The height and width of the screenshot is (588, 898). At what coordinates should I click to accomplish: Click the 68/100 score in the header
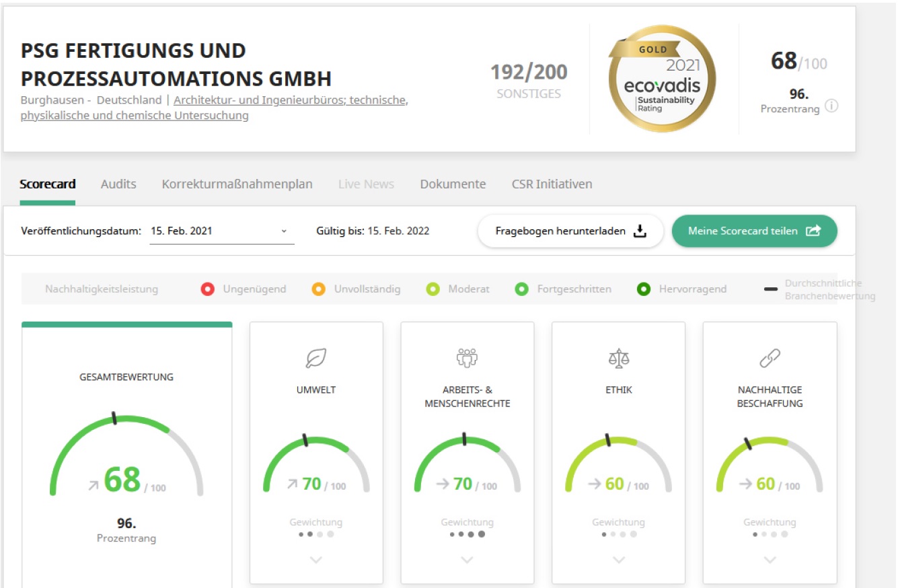[x=799, y=62]
